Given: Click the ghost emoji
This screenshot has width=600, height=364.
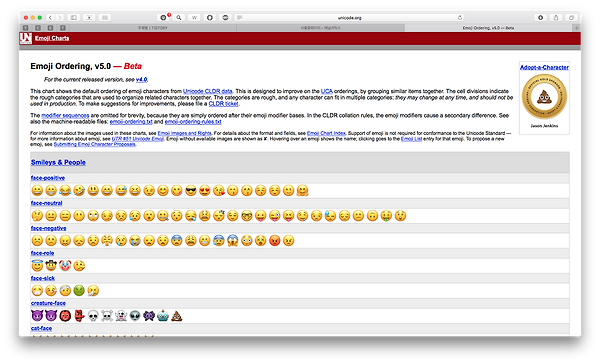Looking at the screenshot, I should click(121, 316).
